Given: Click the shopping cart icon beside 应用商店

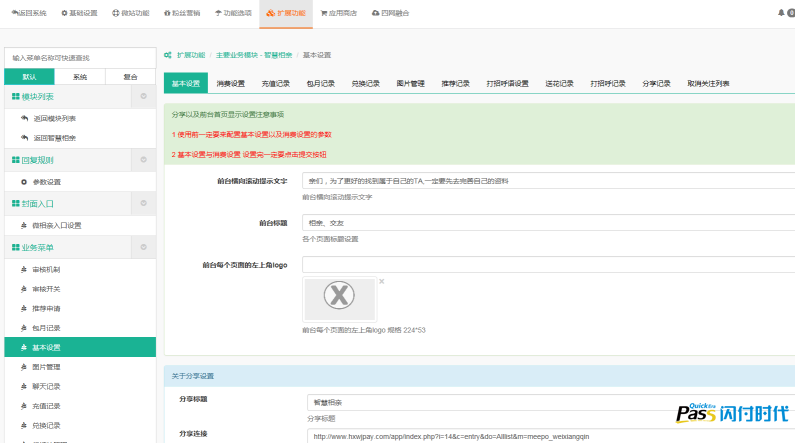Looking at the screenshot, I should coord(323,13).
